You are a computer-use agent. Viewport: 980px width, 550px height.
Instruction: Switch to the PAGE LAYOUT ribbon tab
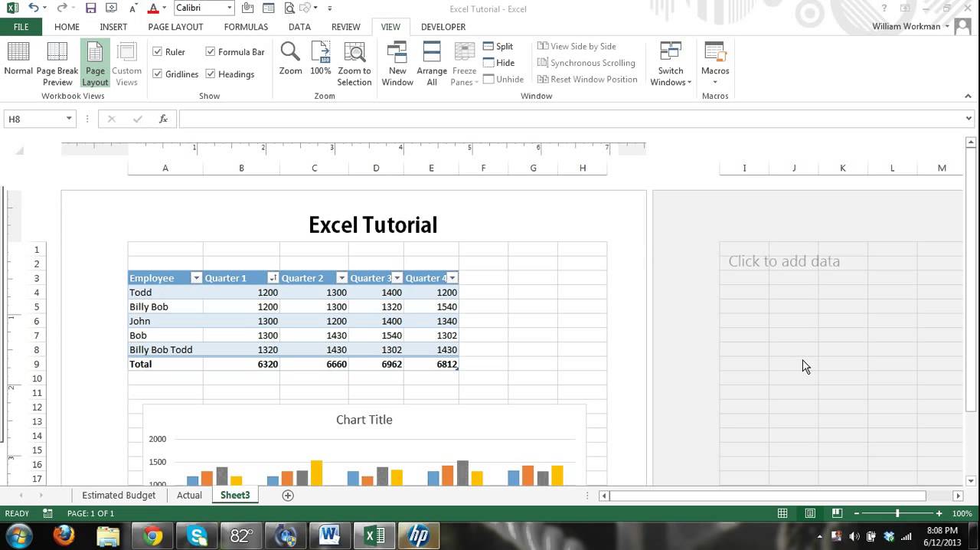[175, 27]
